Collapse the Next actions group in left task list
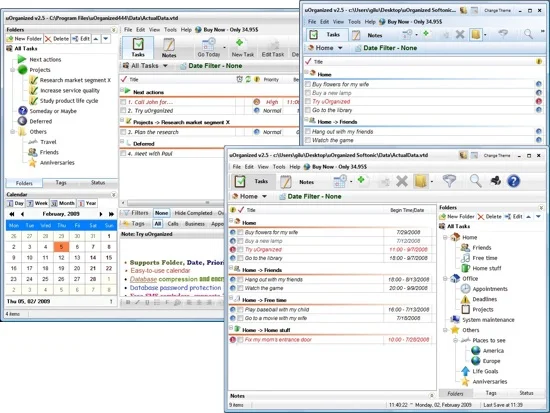550x413 pixels. [122, 91]
